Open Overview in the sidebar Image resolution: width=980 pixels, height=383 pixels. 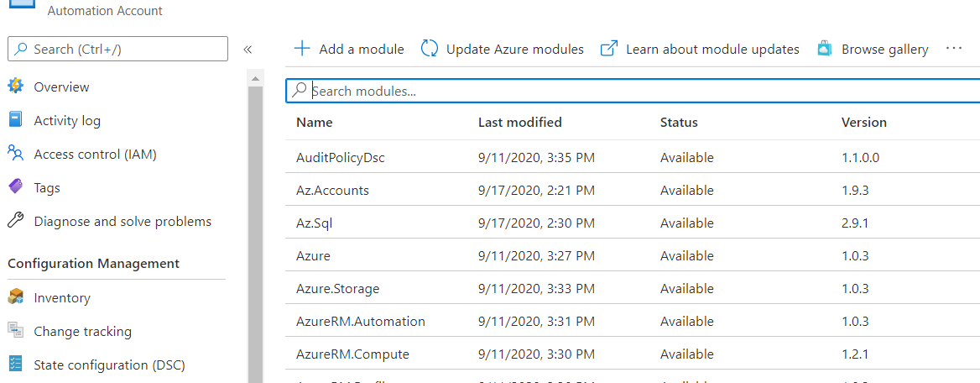click(x=61, y=87)
